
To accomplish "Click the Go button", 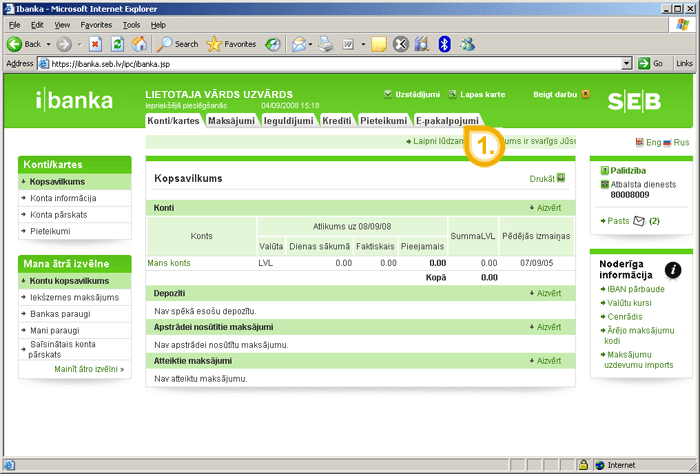I will [650, 63].
